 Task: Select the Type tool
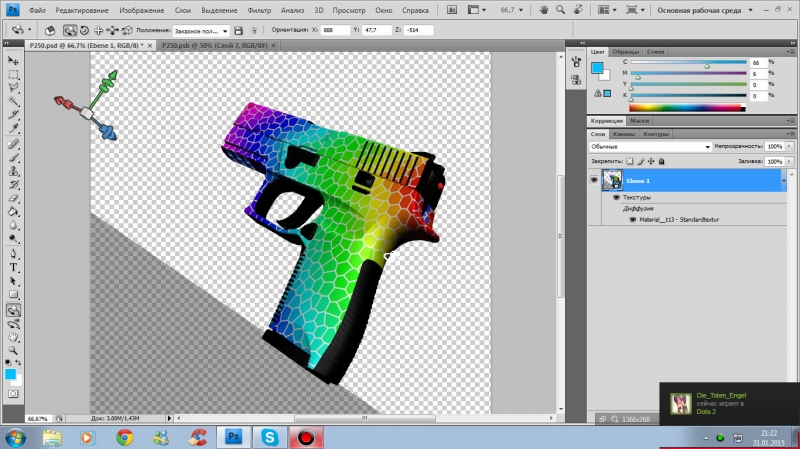13,267
